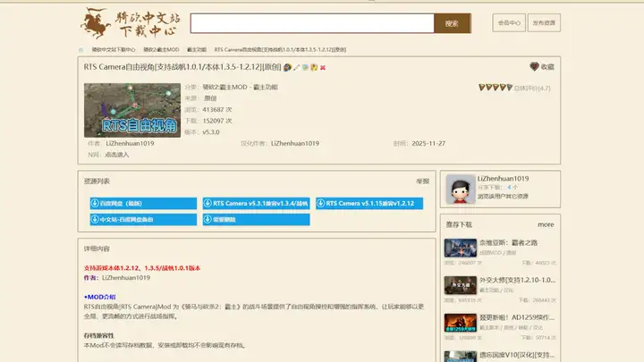
Task: Open the 骑砍2:霸主MOD breadcrumb link
Action: [x=161, y=50]
